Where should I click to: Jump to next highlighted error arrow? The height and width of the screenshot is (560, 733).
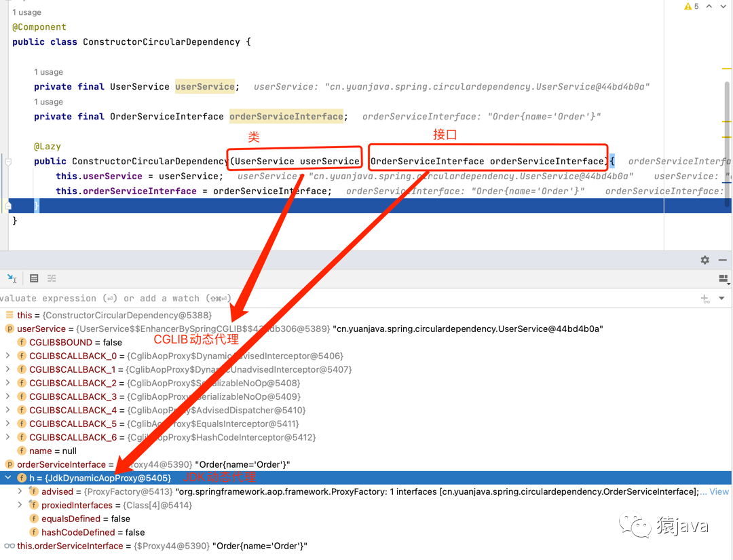pyautogui.click(x=723, y=6)
